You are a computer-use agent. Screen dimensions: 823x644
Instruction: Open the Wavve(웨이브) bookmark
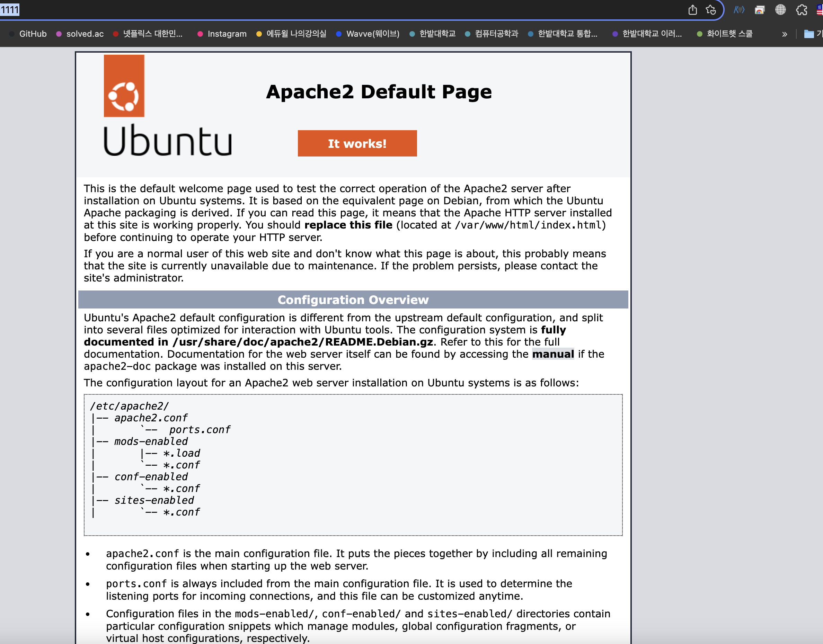(368, 34)
